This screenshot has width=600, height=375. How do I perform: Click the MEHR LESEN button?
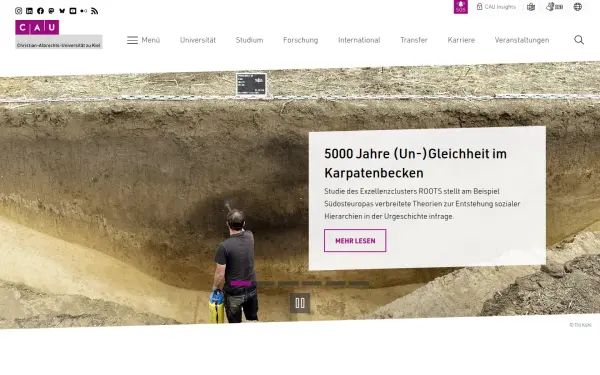click(x=355, y=241)
